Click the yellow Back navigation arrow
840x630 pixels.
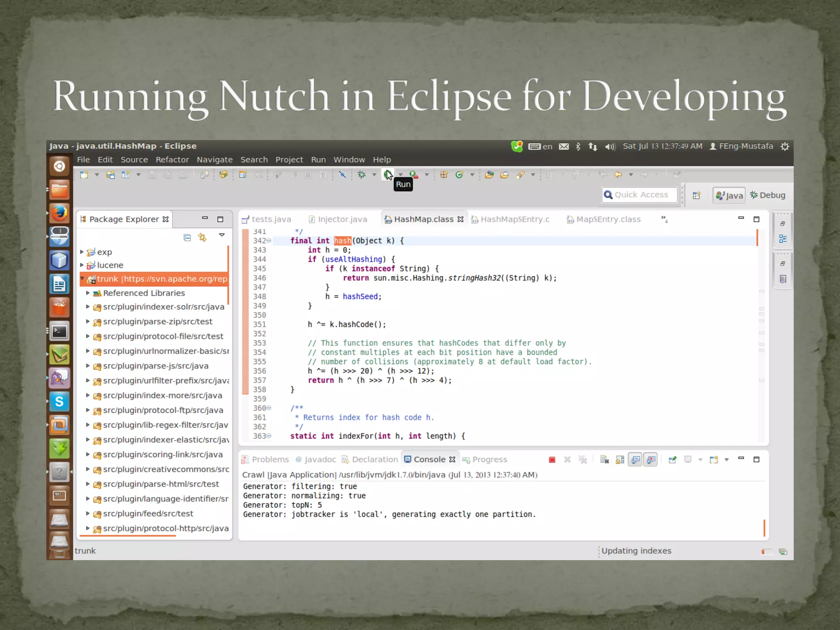[x=618, y=175]
